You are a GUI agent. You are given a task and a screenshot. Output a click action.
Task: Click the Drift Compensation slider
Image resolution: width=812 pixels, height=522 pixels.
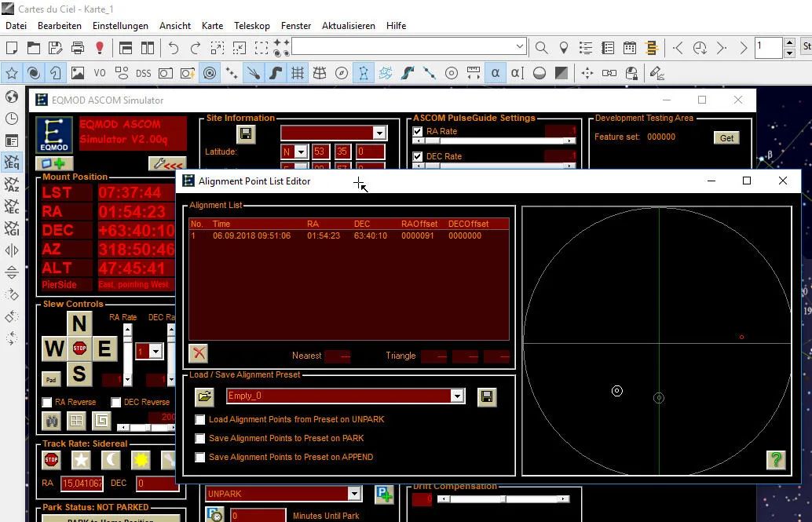pos(503,498)
